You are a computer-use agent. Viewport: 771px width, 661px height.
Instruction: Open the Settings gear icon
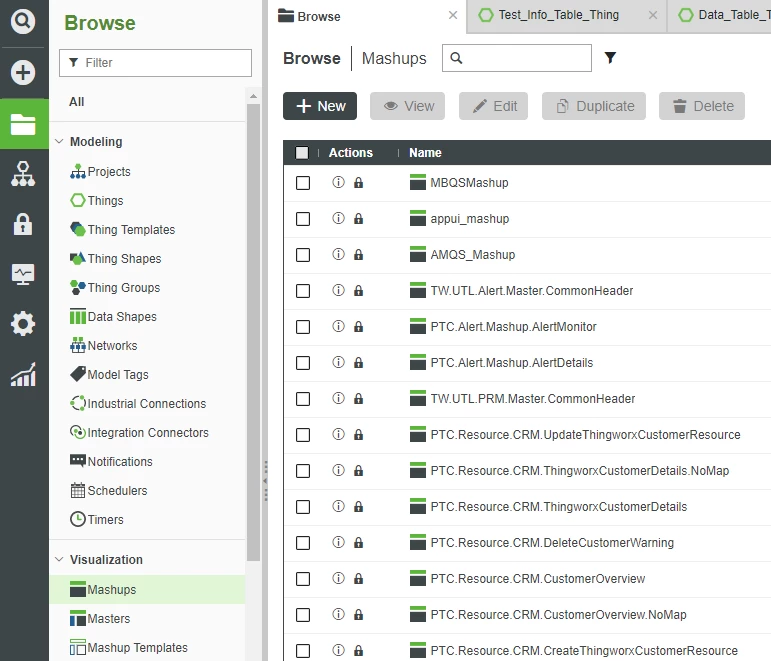click(x=23, y=324)
